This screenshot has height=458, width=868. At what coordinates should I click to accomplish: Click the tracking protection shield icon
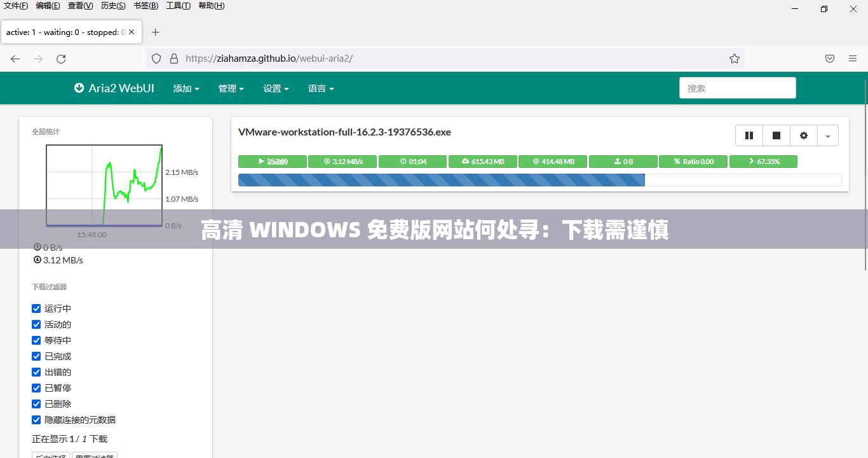pyautogui.click(x=156, y=59)
